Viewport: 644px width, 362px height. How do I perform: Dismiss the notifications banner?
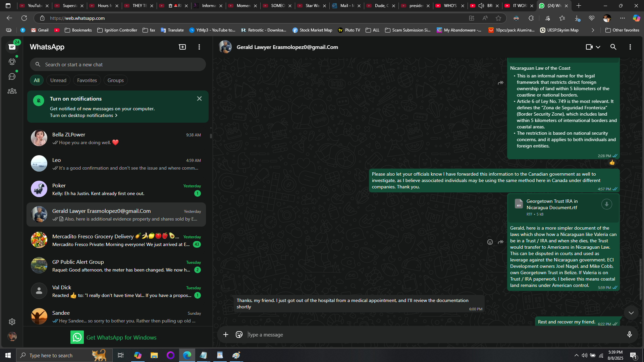[199, 99]
